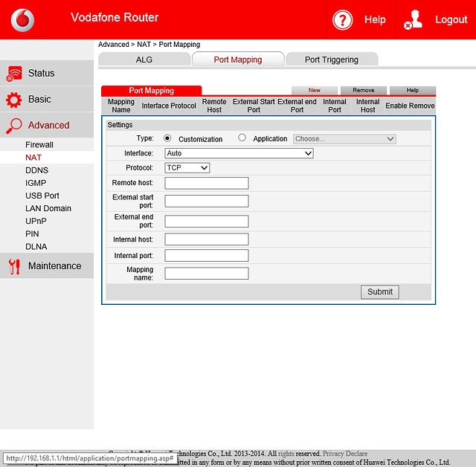The width and height of the screenshot is (476, 467).
Task: Open the Maintenance sidebar menu
Action: coord(47,265)
